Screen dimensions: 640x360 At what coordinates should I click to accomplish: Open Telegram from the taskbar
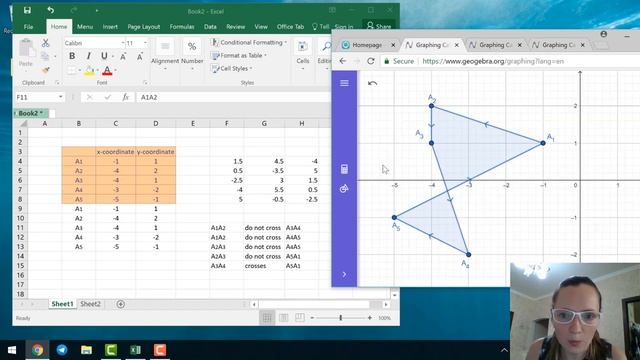(62, 350)
